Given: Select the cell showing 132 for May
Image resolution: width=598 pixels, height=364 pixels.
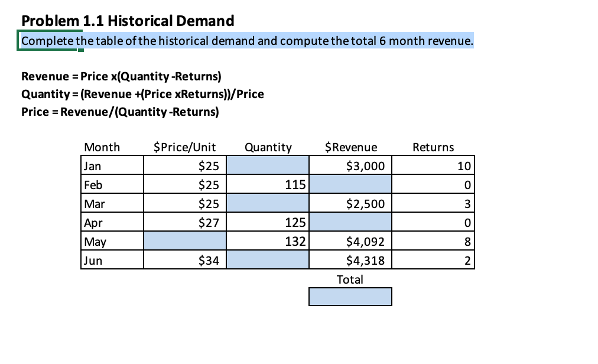Looking at the screenshot, I should (268, 241).
